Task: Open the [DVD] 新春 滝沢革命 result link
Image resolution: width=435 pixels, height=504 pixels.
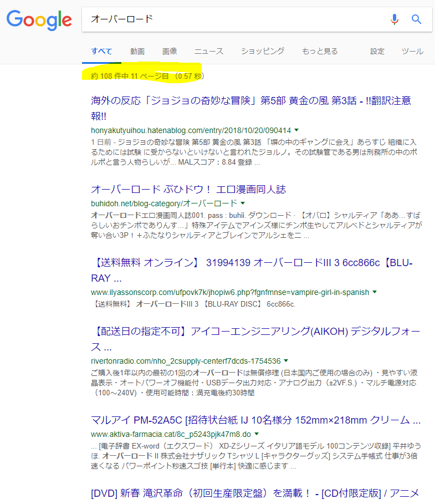Action: (255, 493)
